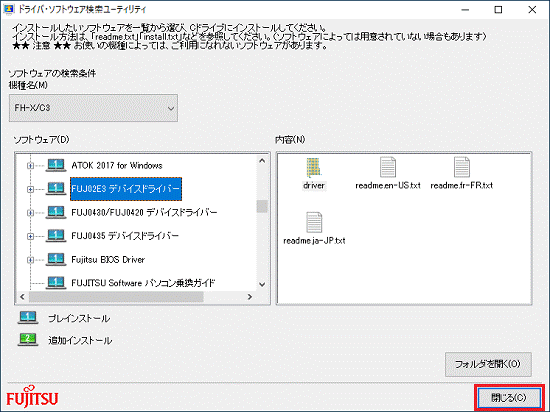Click the ソフトウェア(D) label
The width and height of the screenshot is (550, 412).
[x=41, y=140]
